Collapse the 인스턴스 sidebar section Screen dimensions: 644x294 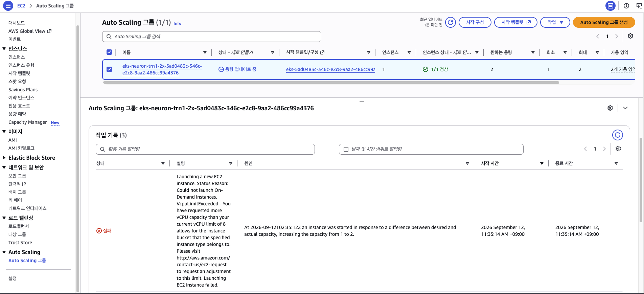[4, 49]
